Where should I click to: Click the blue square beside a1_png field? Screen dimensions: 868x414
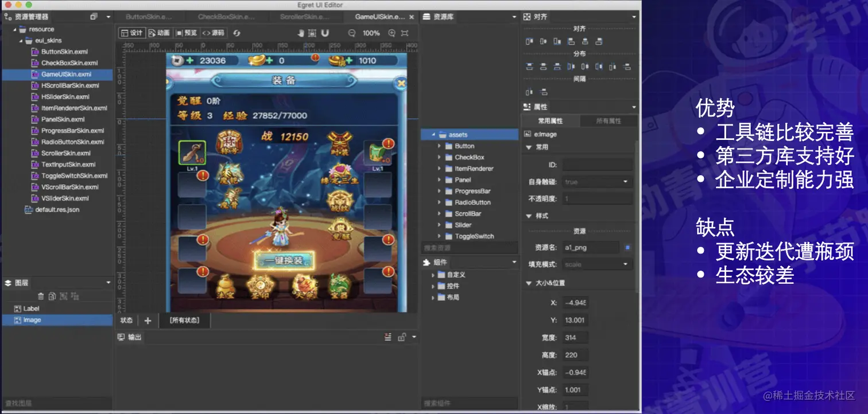pos(627,248)
